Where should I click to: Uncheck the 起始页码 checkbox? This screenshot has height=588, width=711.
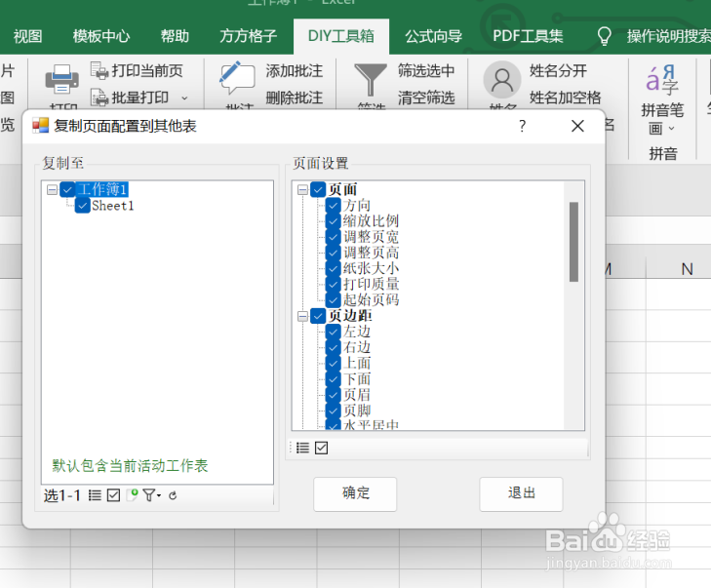click(x=333, y=299)
